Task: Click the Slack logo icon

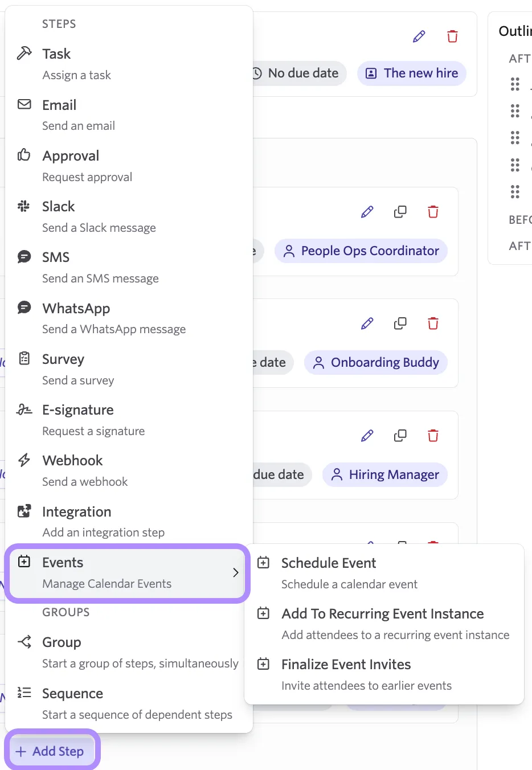Action: [24, 206]
